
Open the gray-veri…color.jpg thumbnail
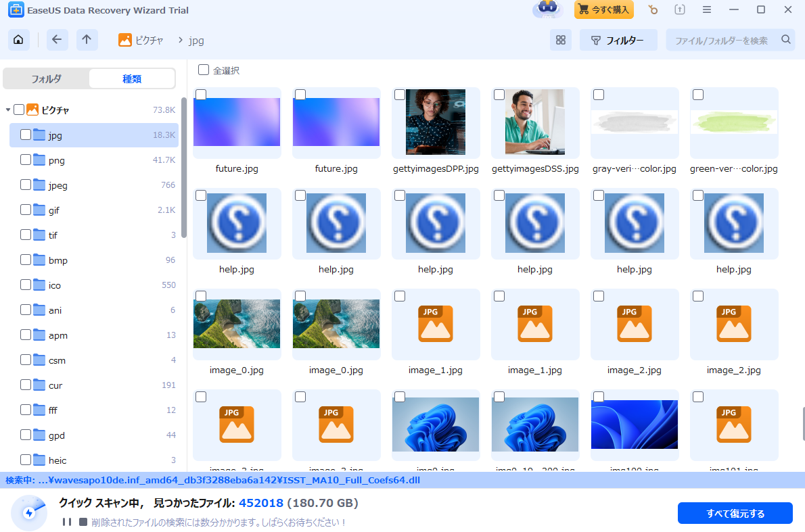(x=635, y=122)
